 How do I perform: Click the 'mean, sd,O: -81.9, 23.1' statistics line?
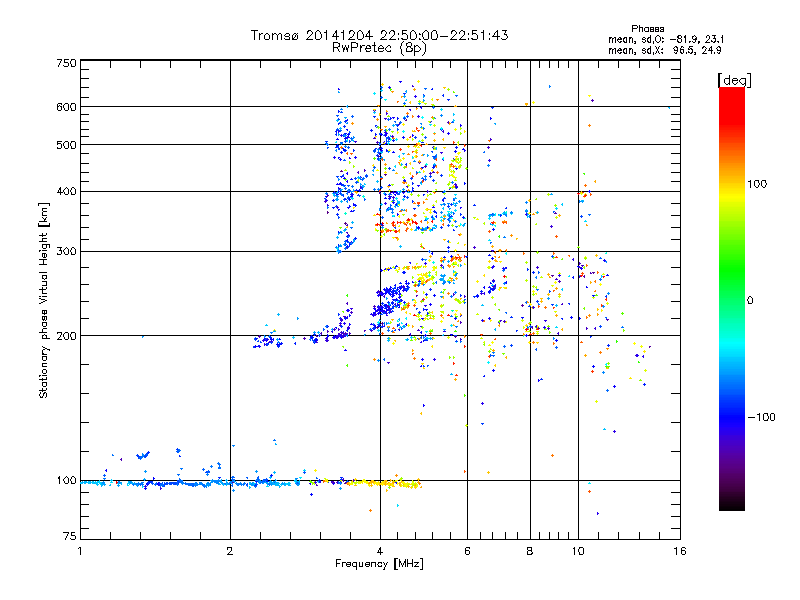click(666, 39)
